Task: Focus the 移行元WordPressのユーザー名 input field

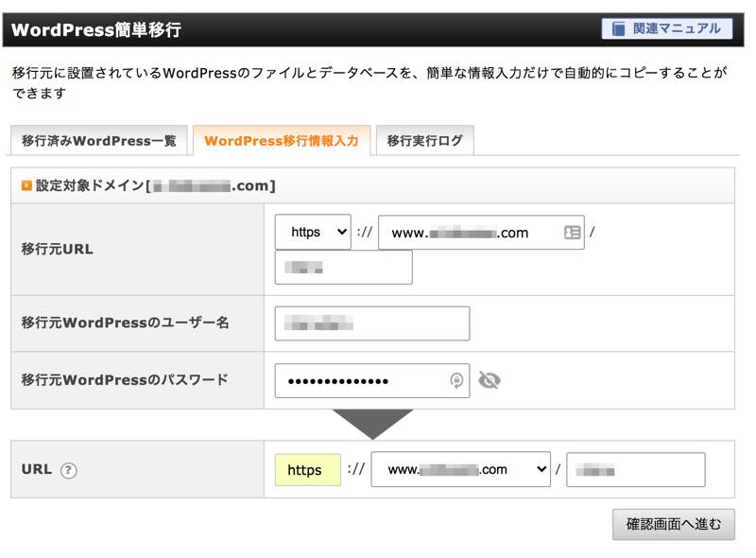Action: (372, 323)
